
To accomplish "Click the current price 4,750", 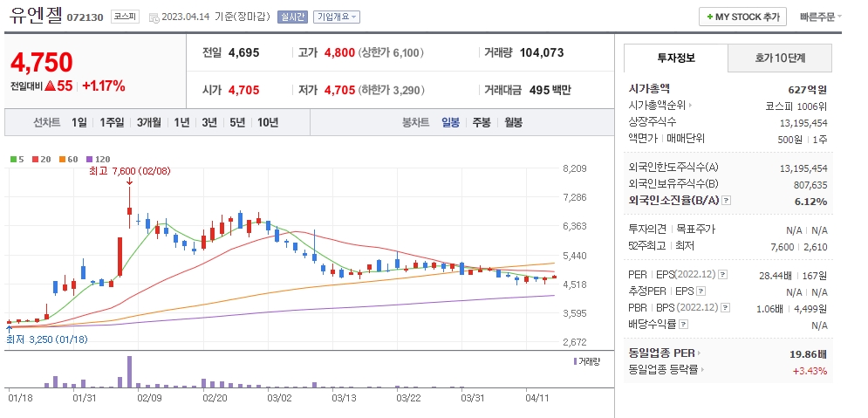I will [42, 63].
